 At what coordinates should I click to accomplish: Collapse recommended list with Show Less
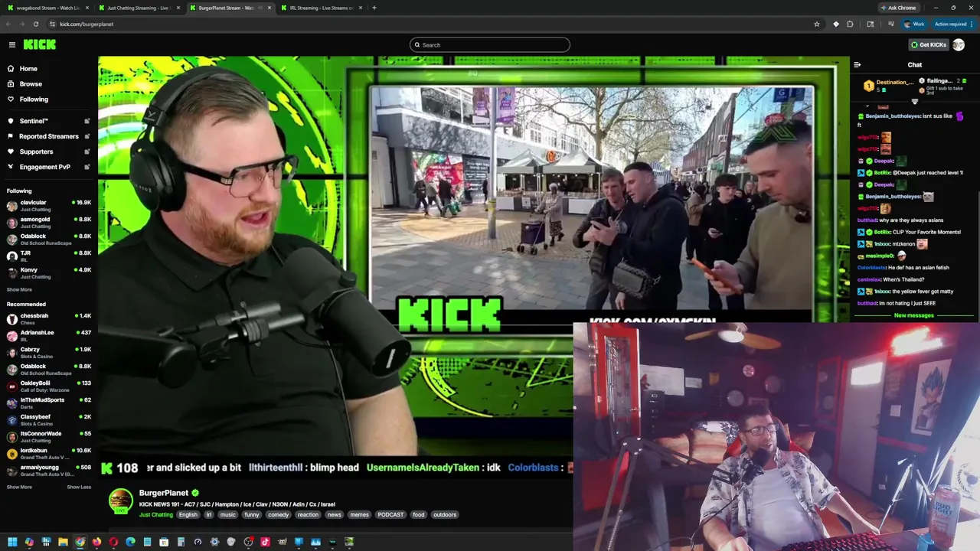pos(79,487)
